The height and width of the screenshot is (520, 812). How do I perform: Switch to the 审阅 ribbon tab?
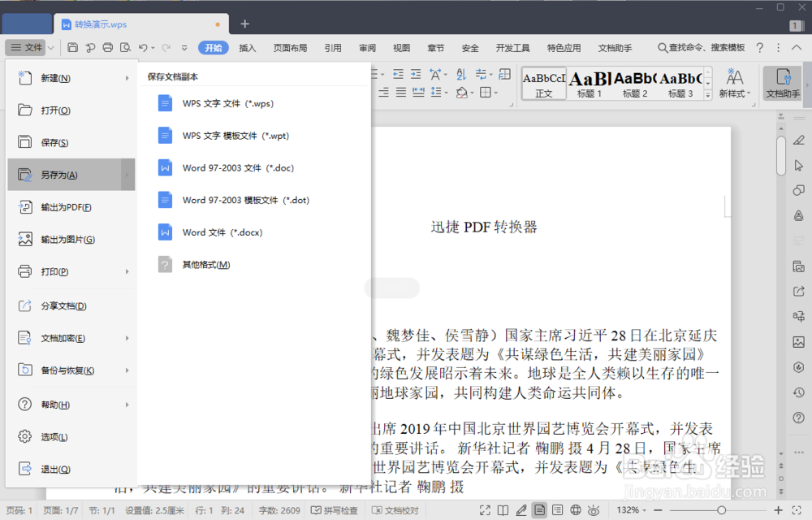click(x=367, y=48)
